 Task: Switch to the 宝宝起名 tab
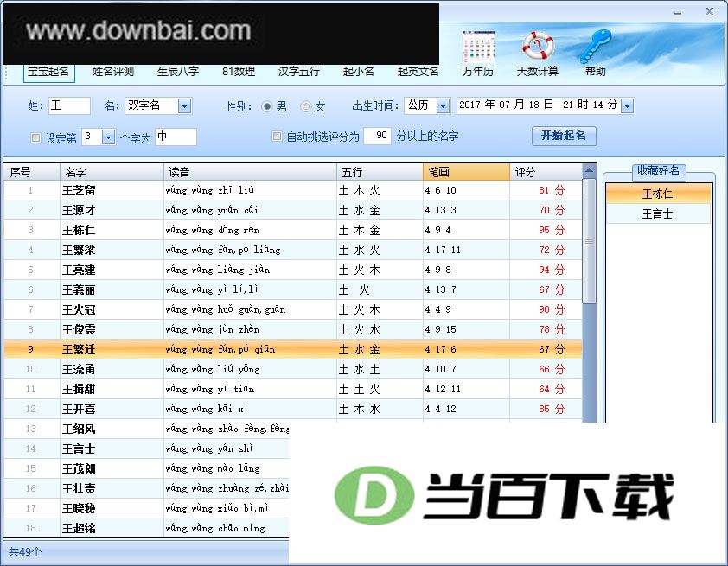coord(48,72)
